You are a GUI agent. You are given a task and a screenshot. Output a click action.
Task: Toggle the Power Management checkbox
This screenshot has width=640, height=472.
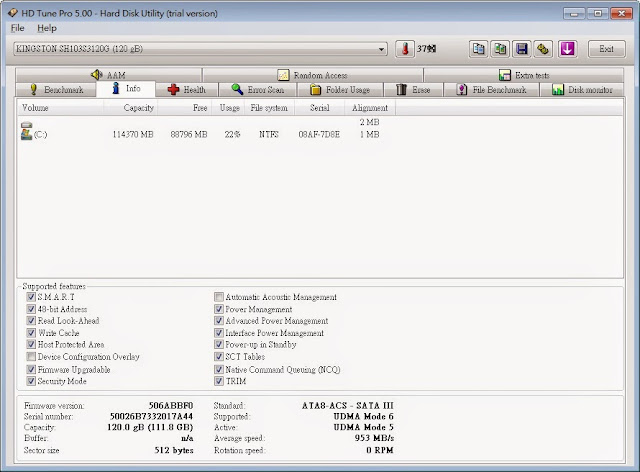(x=219, y=309)
